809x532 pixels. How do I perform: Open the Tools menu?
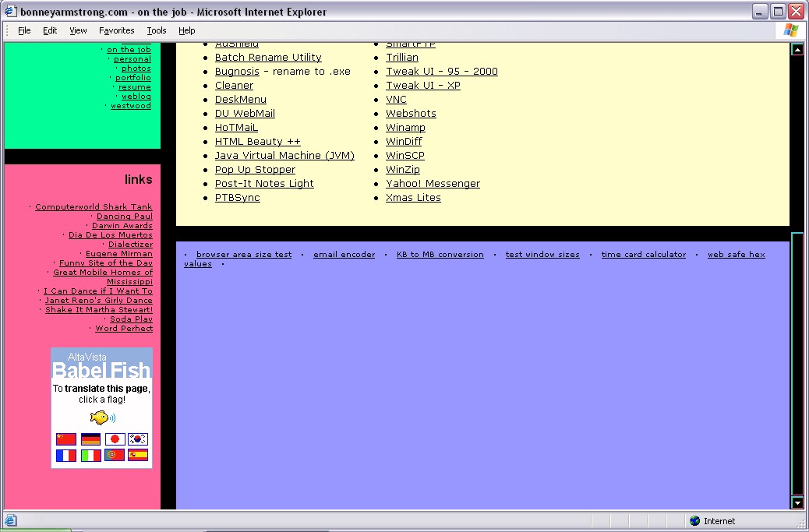click(157, 30)
